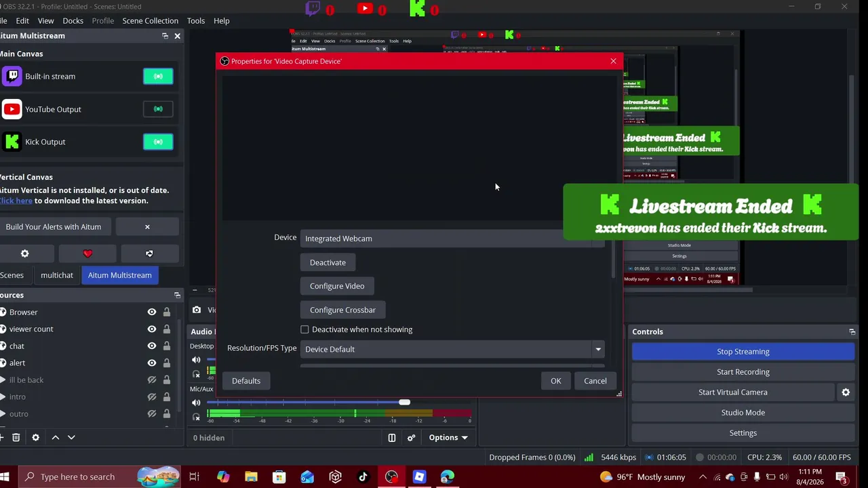Open File Explorer from the taskbar
The height and width of the screenshot is (488, 868).
(251, 477)
